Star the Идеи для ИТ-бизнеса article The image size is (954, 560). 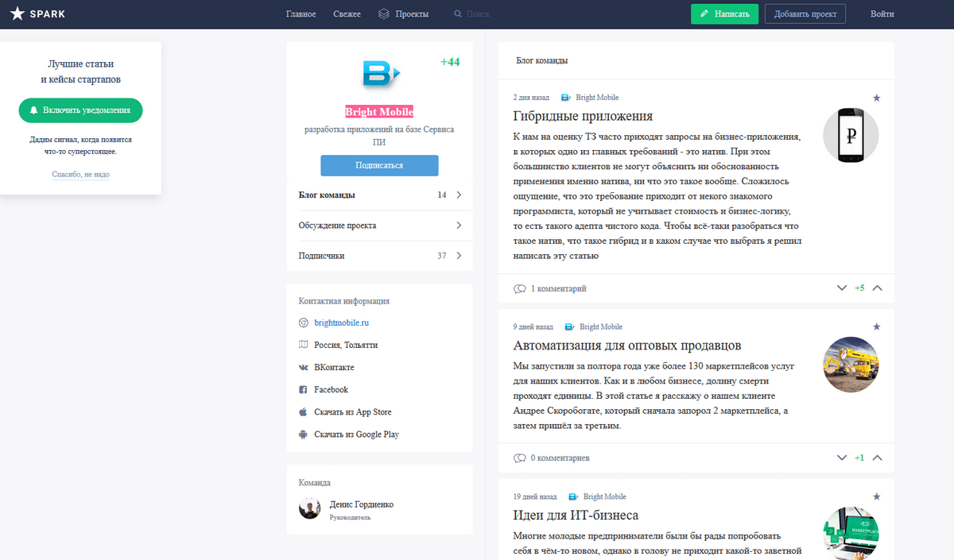click(x=876, y=496)
